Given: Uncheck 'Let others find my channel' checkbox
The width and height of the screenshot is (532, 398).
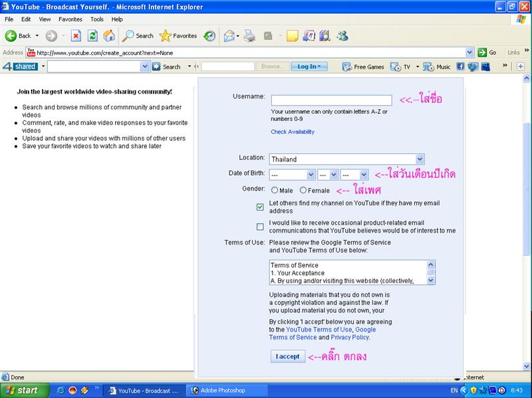Looking at the screenshot, I should (x=260, y=207).
